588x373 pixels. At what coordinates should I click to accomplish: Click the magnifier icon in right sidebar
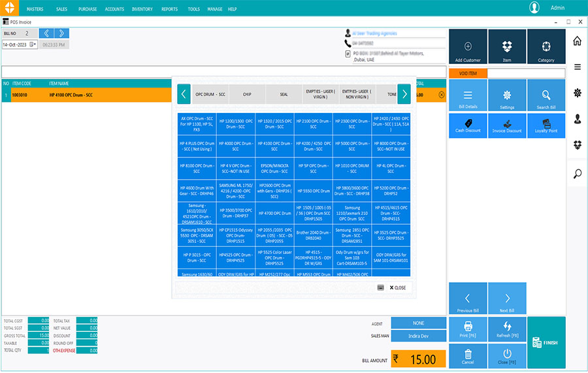[578, 174]
